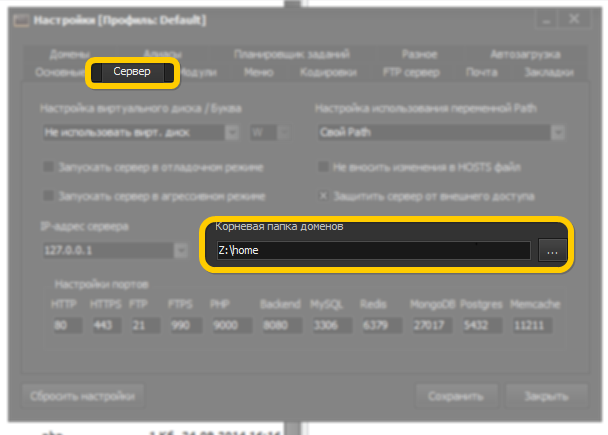Viewport: 608px width, 435px height.
Task: Minimize the Настройки settings window
Action: pyautogui.click(x=544, y=20)
